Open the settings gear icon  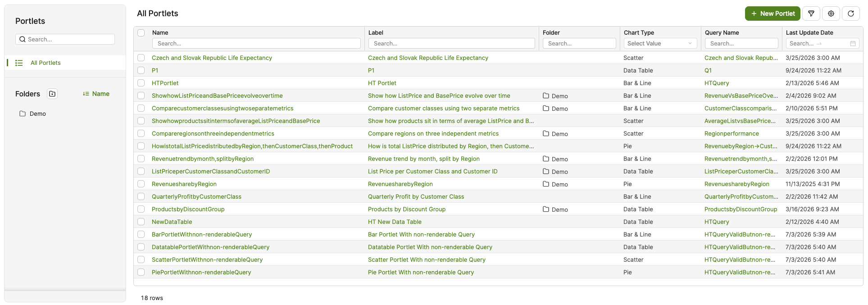(831, 14)
